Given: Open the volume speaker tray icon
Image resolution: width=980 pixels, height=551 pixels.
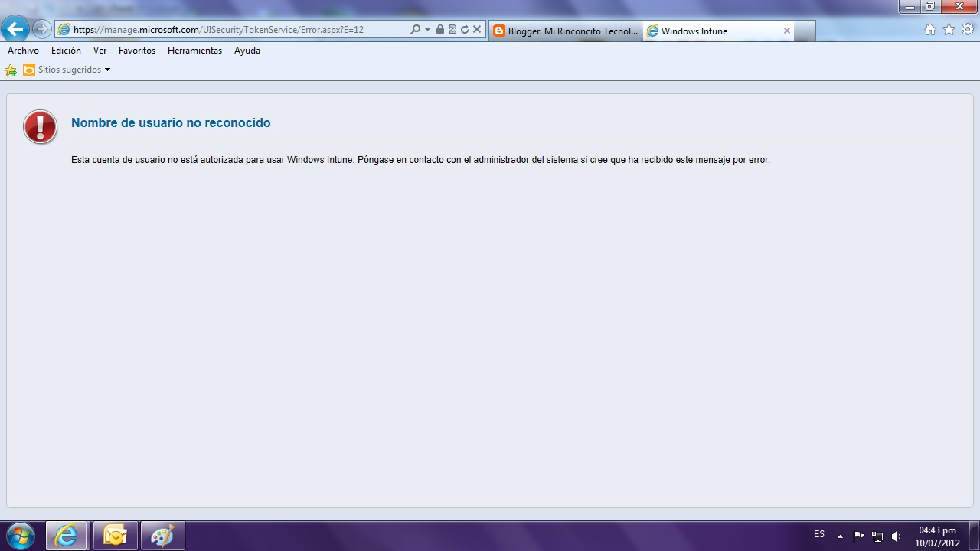Looking at the screenshot, I should (x=896, y=536).
